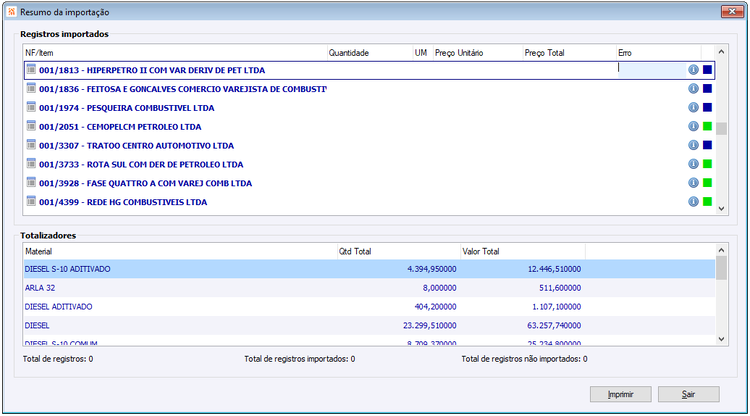Screen dimensions: 750x416
Task: Open info icon for CEMOPELCM PETROLEO row
Action: [x=693, y=126]
